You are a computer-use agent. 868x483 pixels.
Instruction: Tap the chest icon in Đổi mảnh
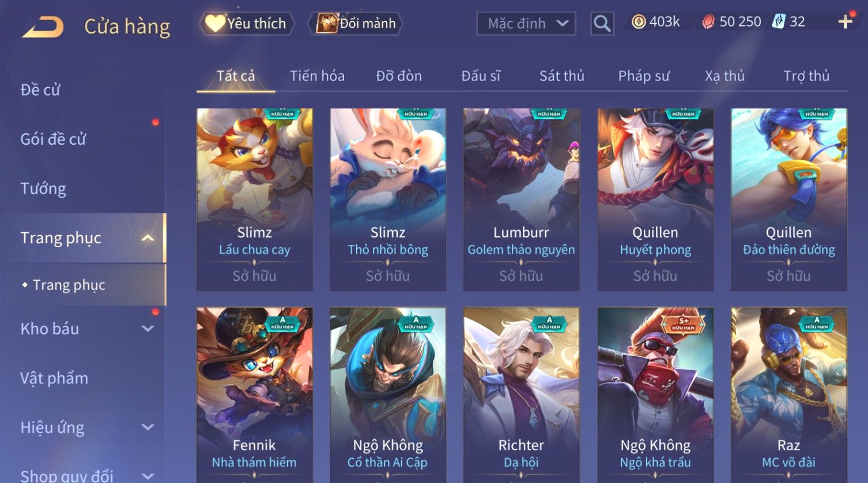tap(326, 23)
